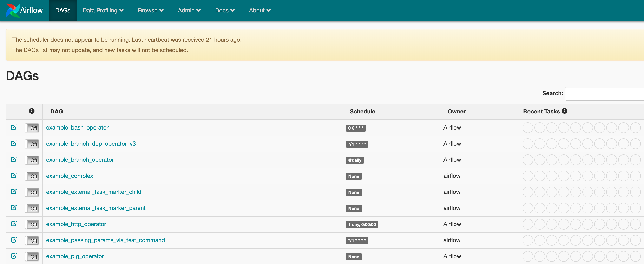
Task: Toggle example_bash_operator DAG on
Action: click(32, 128)
